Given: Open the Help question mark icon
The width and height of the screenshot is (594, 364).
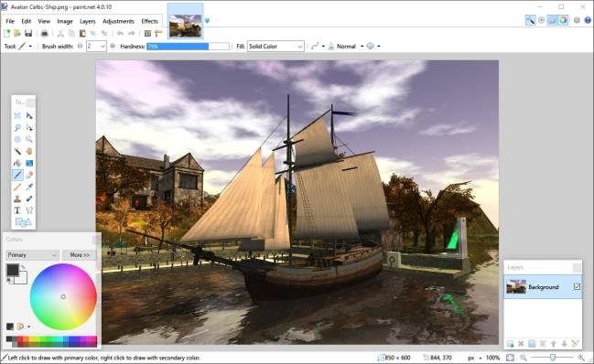Looking at the screenshot, I should 588,20.
